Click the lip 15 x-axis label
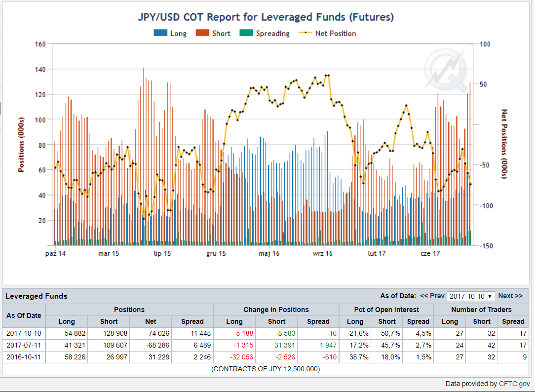The width and height of the screenshot is (535, 392). 162,253
